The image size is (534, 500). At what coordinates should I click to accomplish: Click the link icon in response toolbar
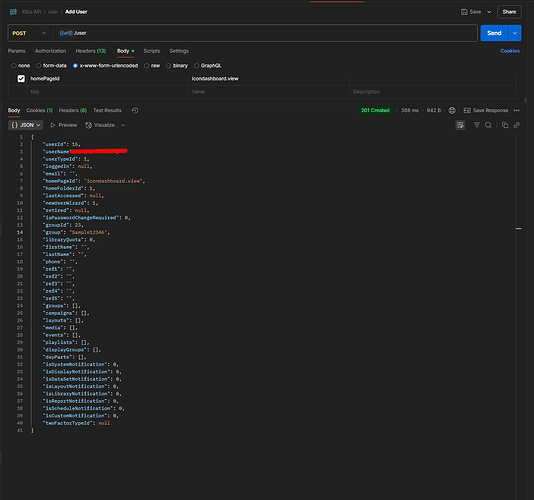click(x=516, y=125)
